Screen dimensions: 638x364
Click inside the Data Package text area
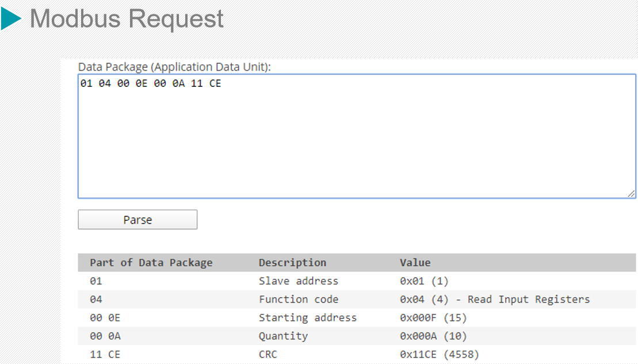357,138
